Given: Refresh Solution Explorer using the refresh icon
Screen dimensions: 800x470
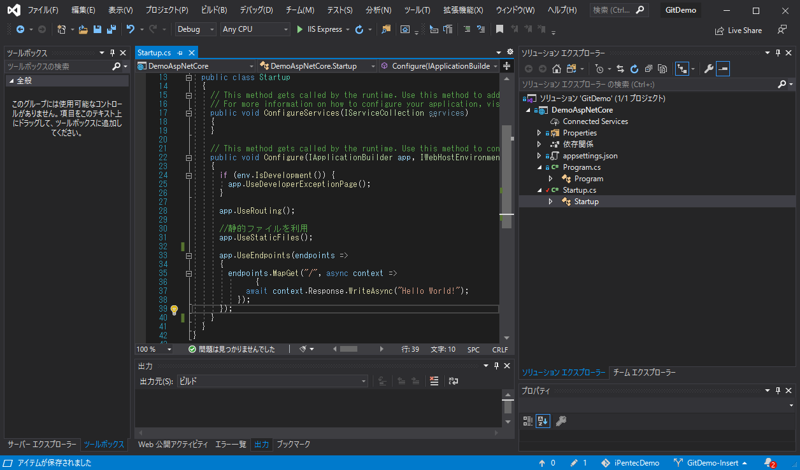Looking at the screenshot, I should (634, 69).
